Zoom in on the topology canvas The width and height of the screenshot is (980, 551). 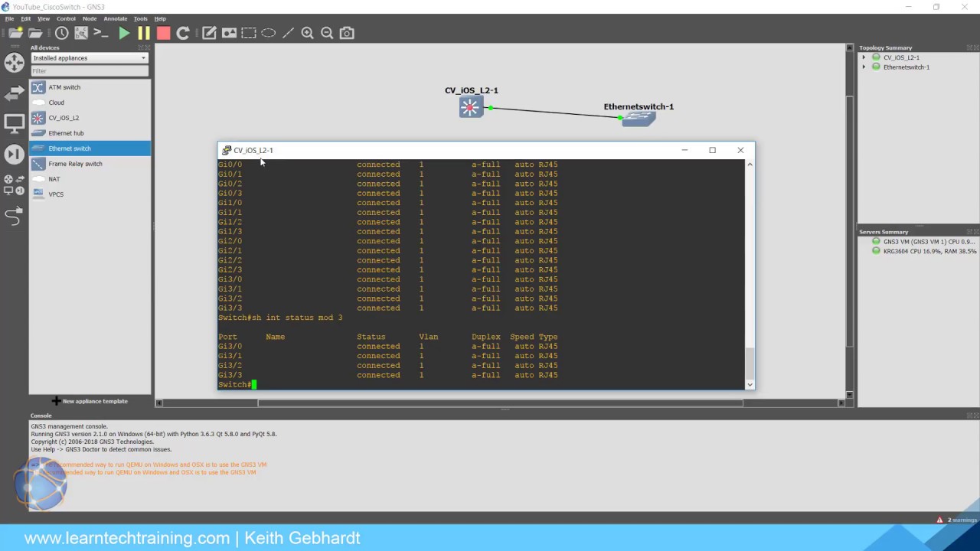[307, 33]
